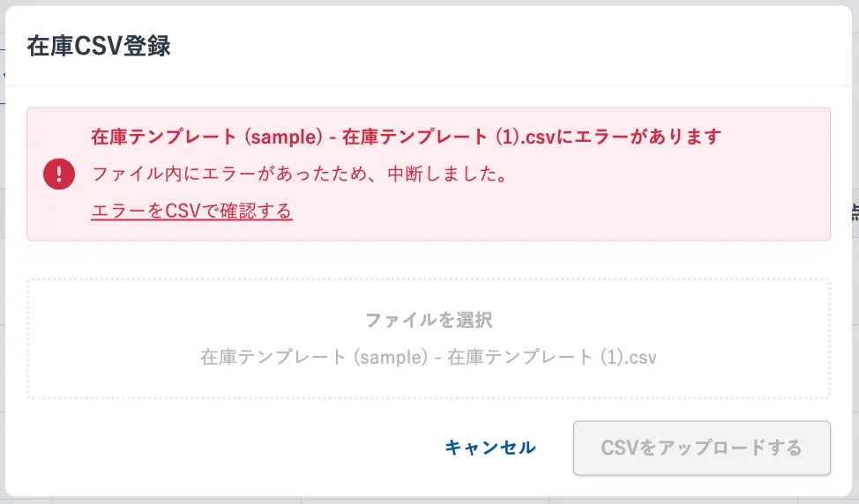859x504 pixels.
Task: Click the ファイルを選択 label
Action: click(429, 320)
